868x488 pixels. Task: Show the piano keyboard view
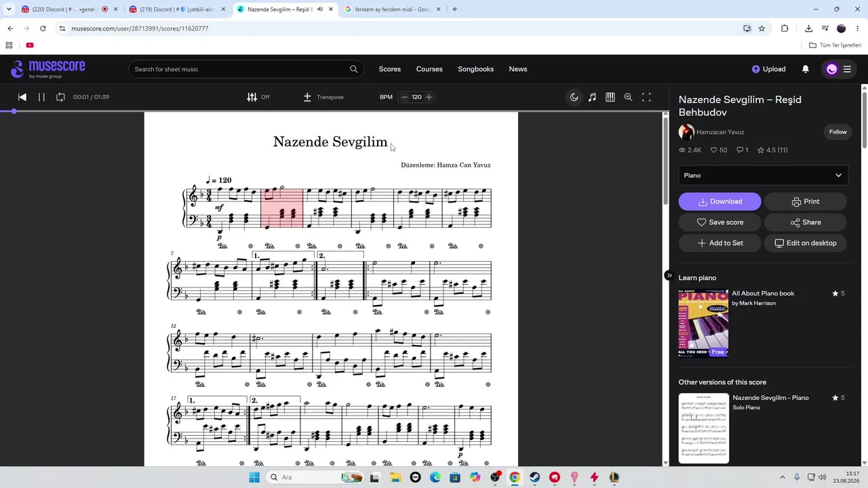610,97
